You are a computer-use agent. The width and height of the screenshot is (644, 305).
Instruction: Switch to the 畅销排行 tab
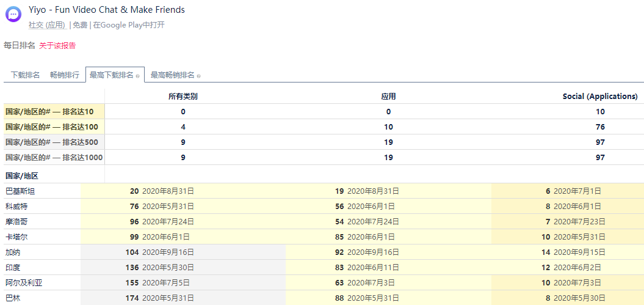[65, 75]
